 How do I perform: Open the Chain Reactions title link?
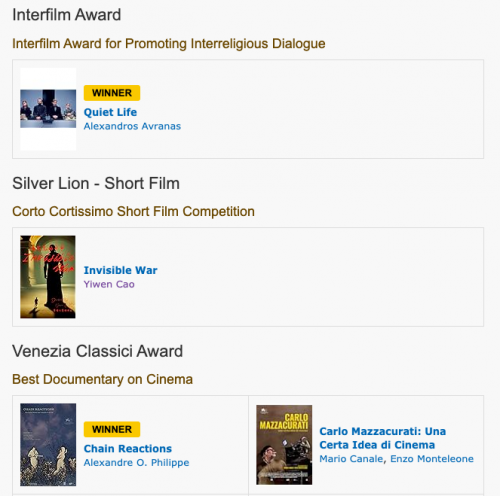(128, 449)
